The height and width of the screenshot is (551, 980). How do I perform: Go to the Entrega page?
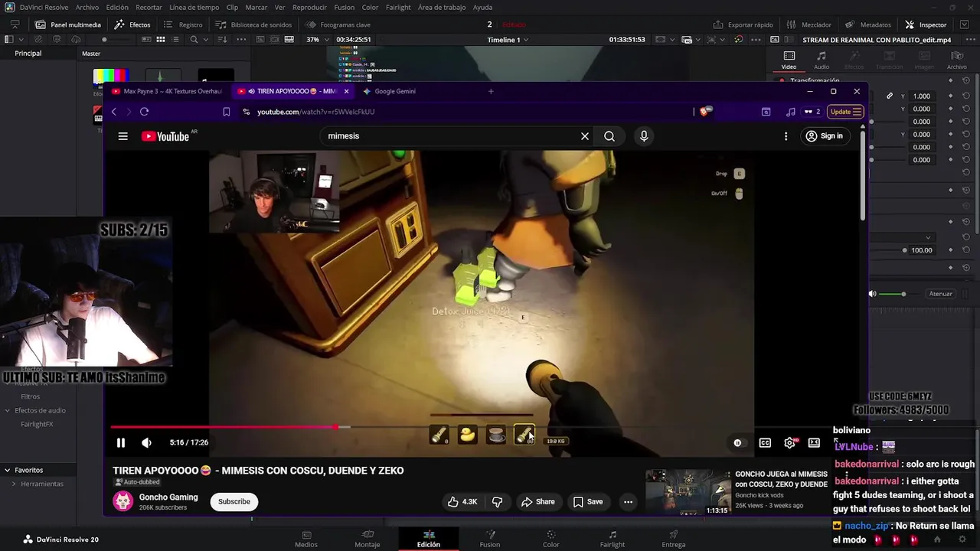[674, 539]
